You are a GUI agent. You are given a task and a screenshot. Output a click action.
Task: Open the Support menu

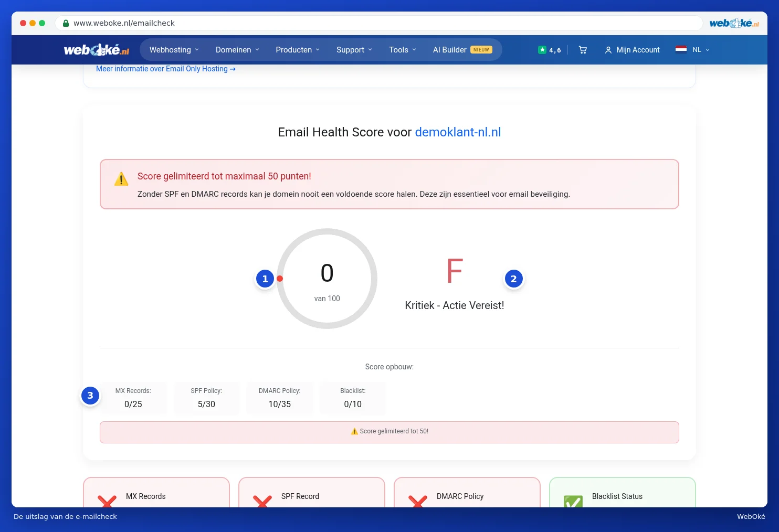(354, 50)
